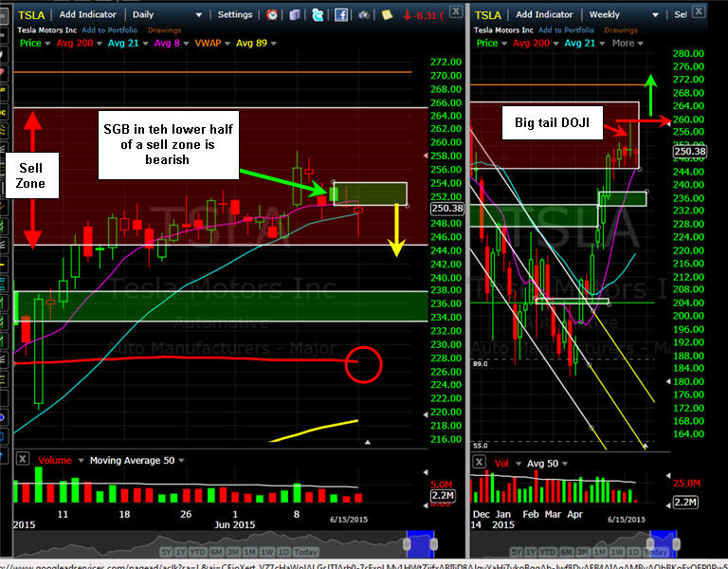
Task: Close the daily chart Volume panel
Action: coord(23,459)
